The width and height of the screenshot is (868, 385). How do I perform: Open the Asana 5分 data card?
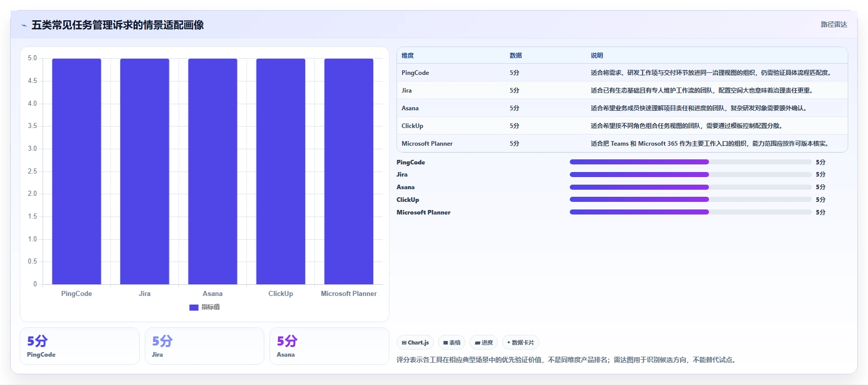(x=329, y=346)
